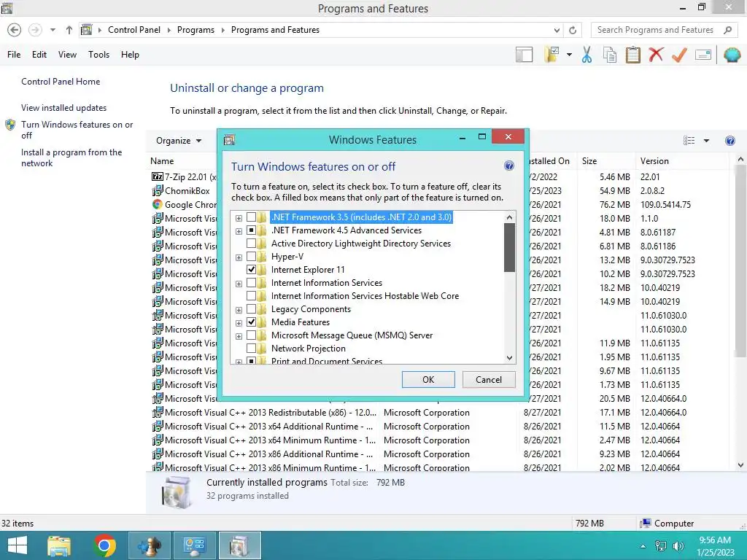Click the clipboard Paste icon
Image resolution: width=747 pixels, height=560 pixels.
[x=632, y=55]
